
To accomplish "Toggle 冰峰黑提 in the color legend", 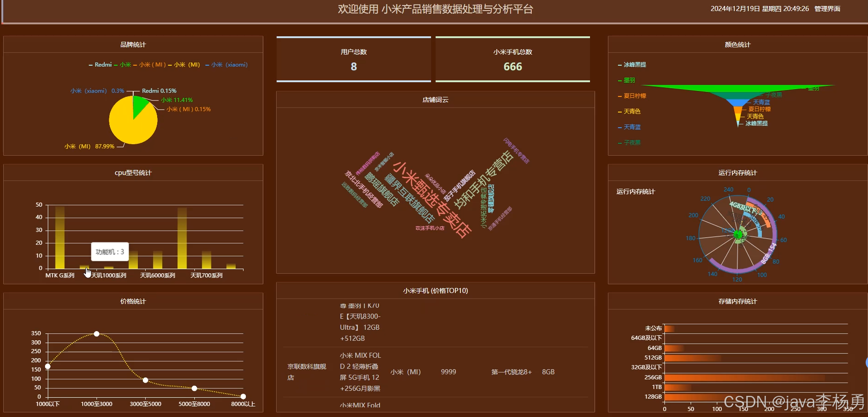I will point(632,65).
